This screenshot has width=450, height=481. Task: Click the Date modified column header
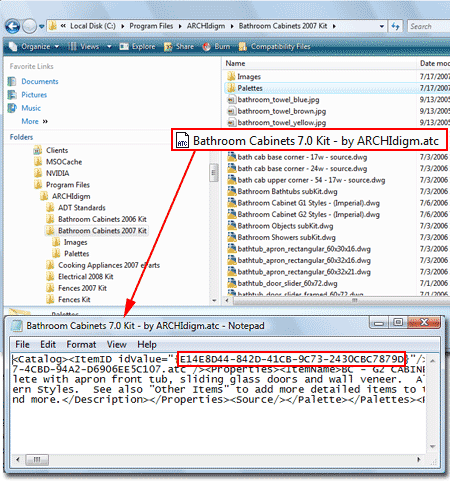coord(435,63)
